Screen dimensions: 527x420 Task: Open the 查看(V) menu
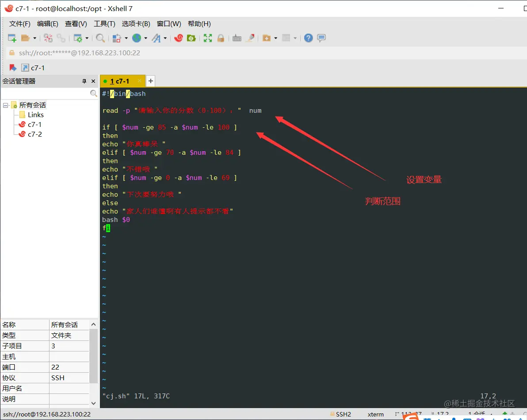coord(76,24)
